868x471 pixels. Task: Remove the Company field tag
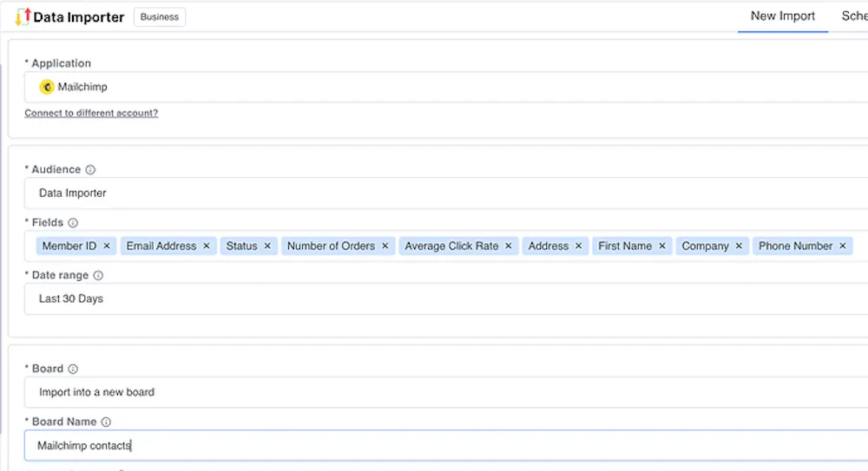(x=739, y=245)
